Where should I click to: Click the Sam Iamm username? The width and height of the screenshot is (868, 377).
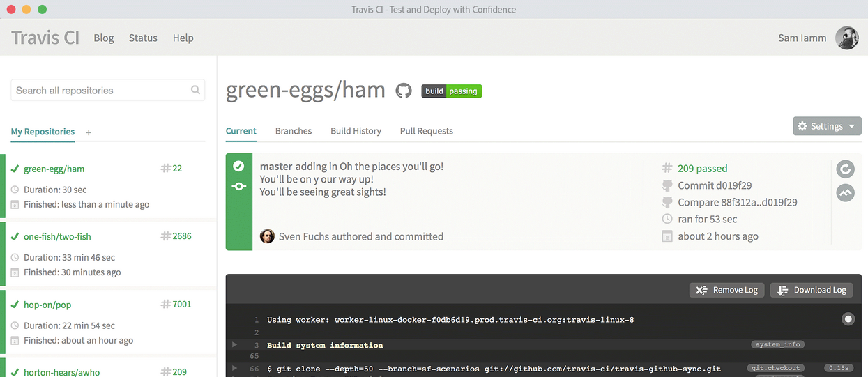(x=802, y=38)
